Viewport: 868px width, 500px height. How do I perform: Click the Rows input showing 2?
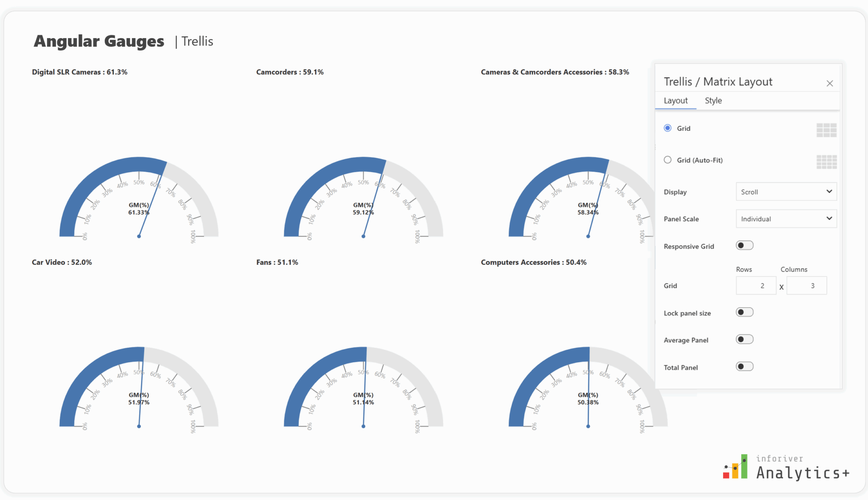(756, 285)
